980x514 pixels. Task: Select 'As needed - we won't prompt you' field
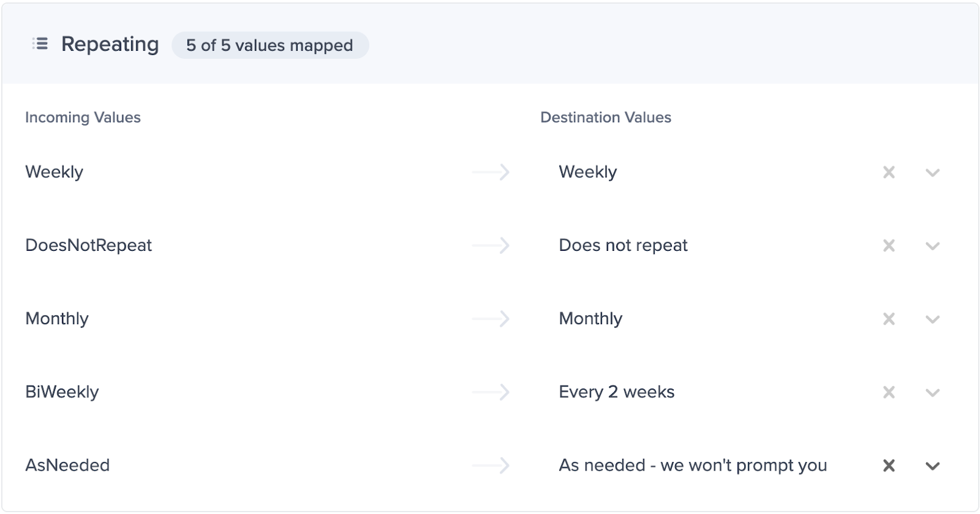[693, 466]
